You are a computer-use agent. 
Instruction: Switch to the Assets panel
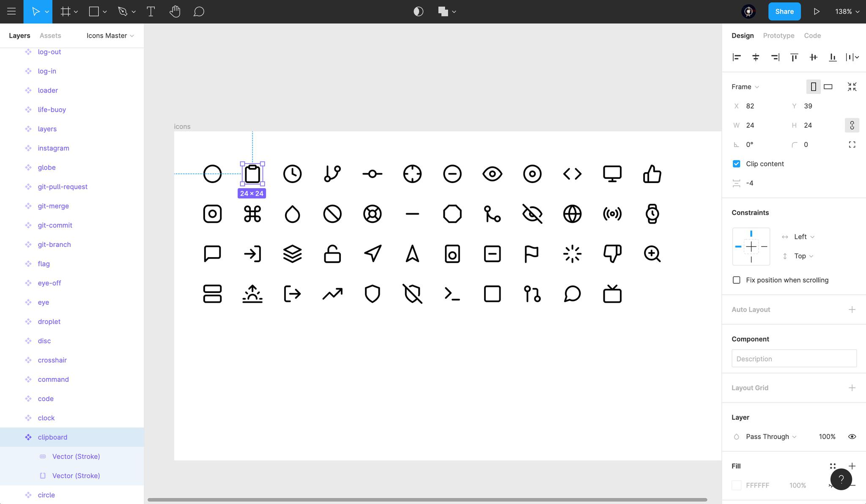click(x=50, y=36)
